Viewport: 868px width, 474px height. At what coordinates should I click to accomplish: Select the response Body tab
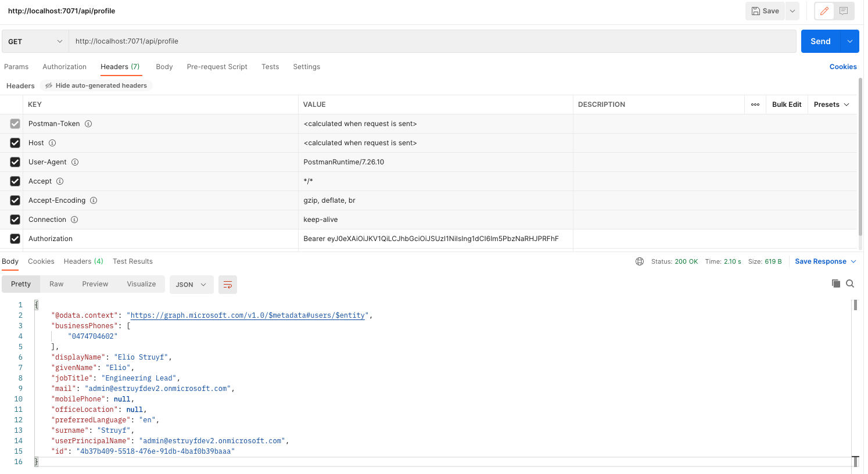(10, 261)
